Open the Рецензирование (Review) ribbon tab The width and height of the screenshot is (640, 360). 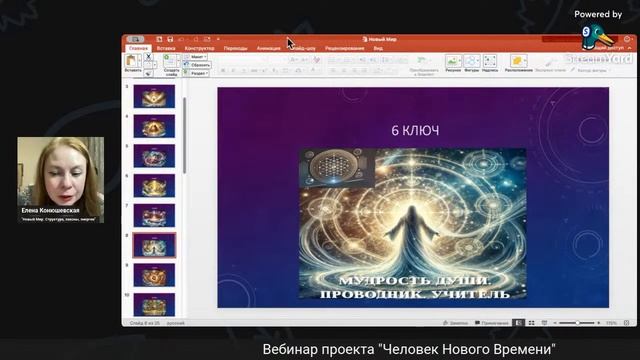tap(344, 48)
